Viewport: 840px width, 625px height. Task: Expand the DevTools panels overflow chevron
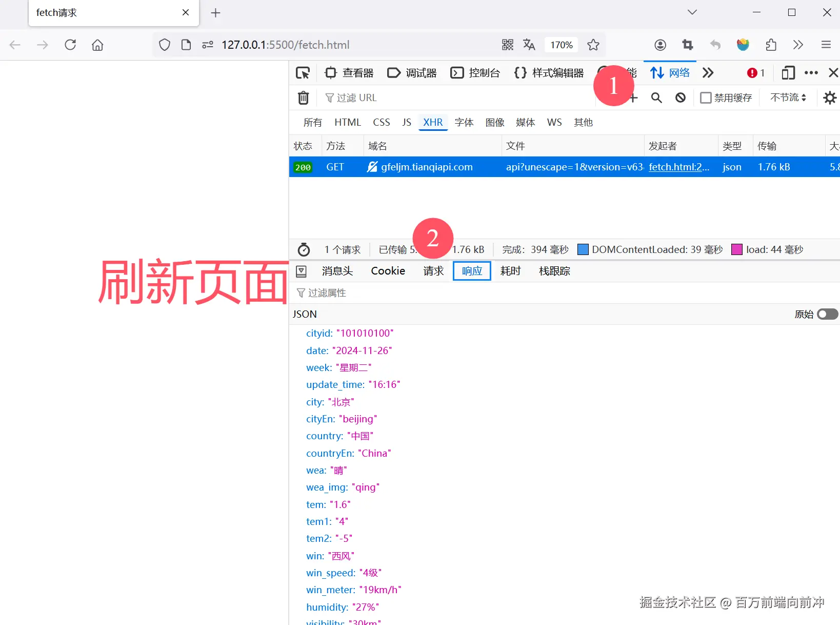point(708,72)
